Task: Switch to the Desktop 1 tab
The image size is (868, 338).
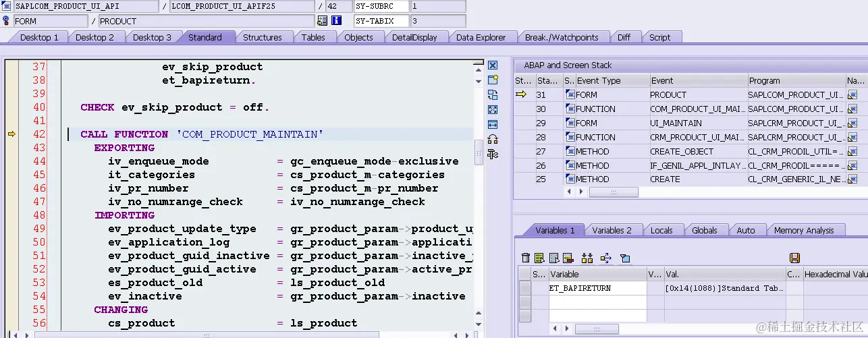Action: tap(39, 37)
